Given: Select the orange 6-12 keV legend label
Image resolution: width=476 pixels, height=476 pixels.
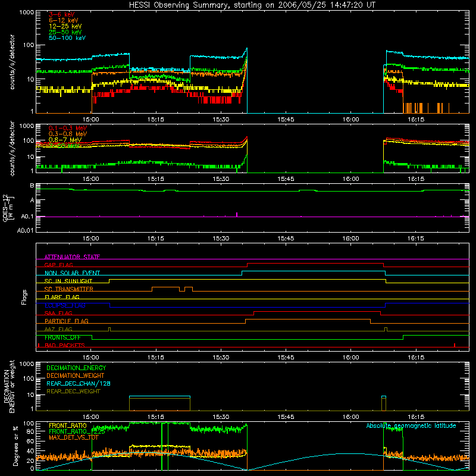Looking at the screenshot, I should tap(64, 20).
